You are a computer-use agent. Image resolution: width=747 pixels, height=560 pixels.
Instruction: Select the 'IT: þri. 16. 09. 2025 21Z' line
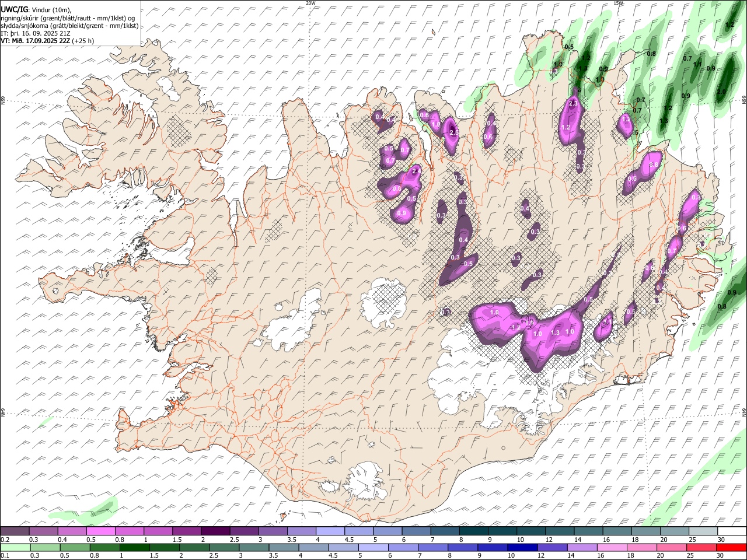pos(36,33)
